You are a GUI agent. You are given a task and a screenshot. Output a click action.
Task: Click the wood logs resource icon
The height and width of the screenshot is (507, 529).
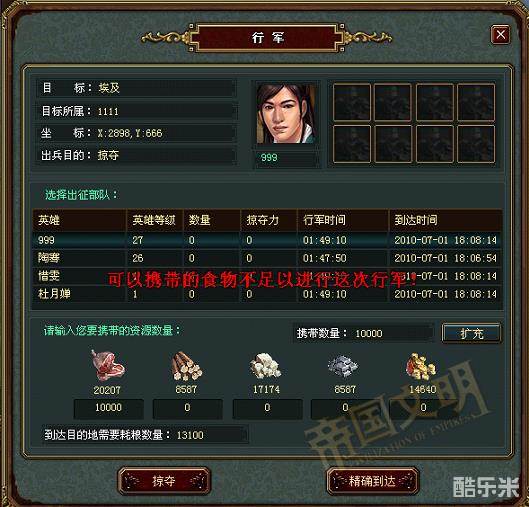[x=187, y=366]
